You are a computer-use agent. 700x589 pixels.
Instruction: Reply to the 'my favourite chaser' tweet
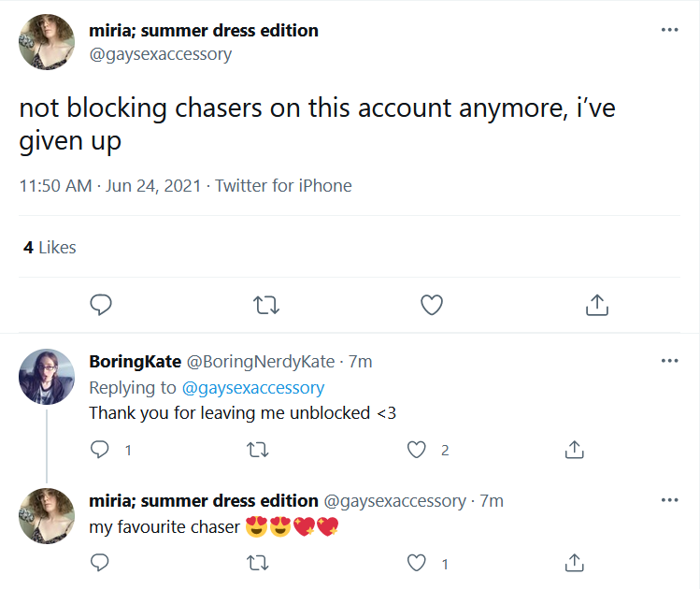click(100, 563)
